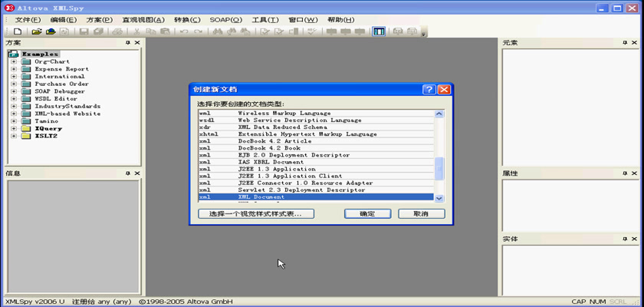Open toolbar options arrow at toolbar end
Viewport: 644px width, 307px height.
423,34
